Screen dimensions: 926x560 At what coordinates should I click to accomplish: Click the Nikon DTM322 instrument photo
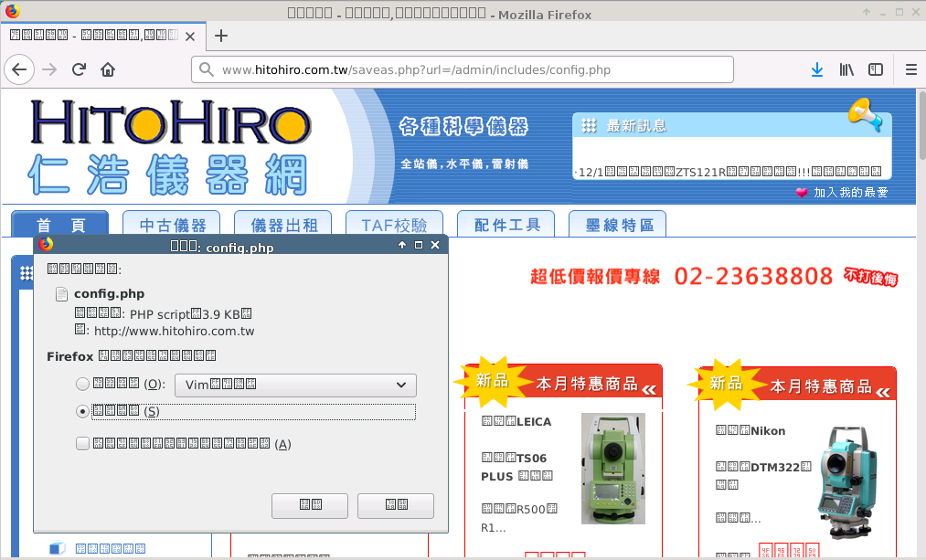tap(848, 482)
